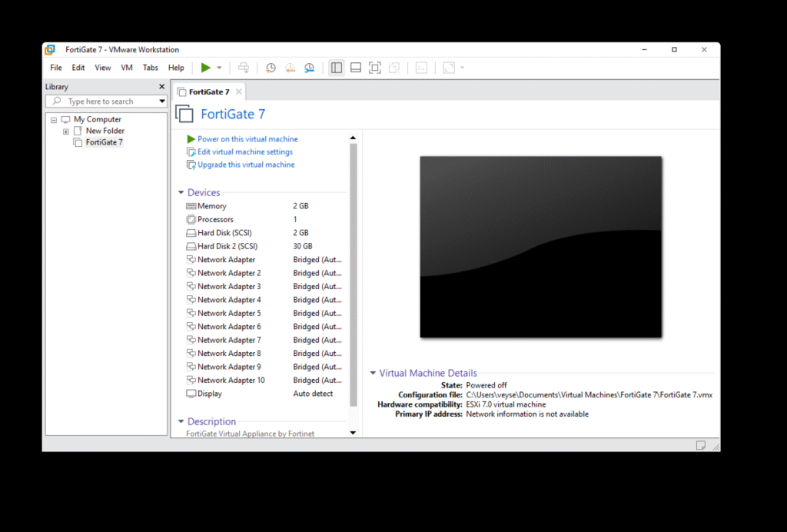Take a snapshot of this virtual machine
This screenshot has width=787, height=532.
click(x=271, y=68)
